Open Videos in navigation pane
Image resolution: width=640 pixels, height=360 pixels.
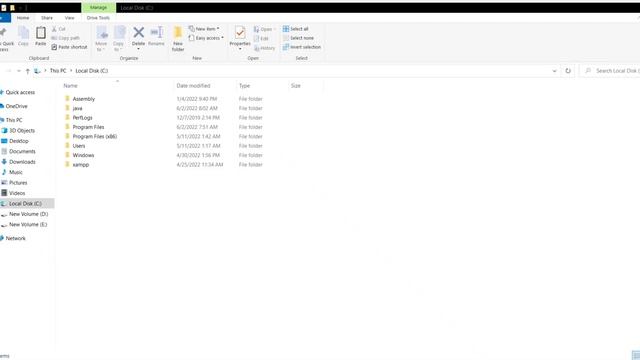coord(17,193)
